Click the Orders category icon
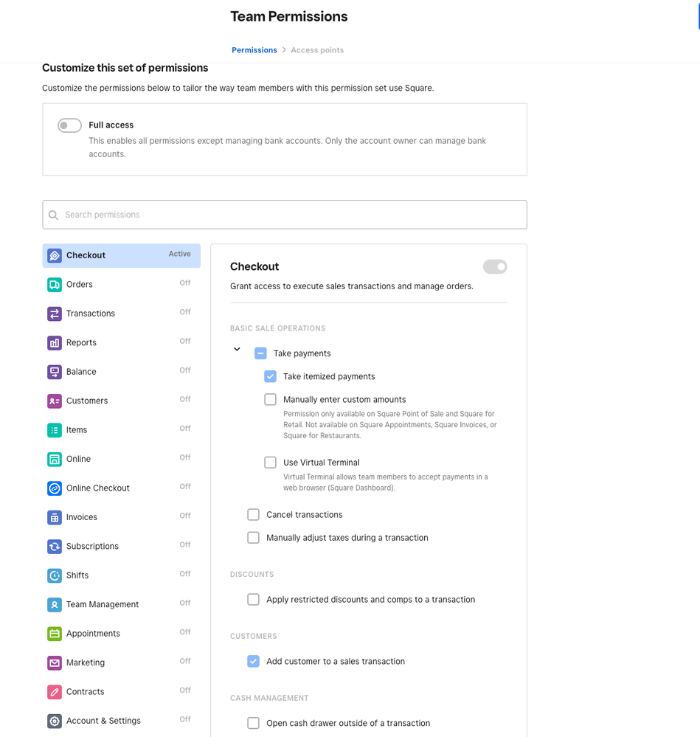This screenshot has height=737, width=700. (x=54, y=285)
